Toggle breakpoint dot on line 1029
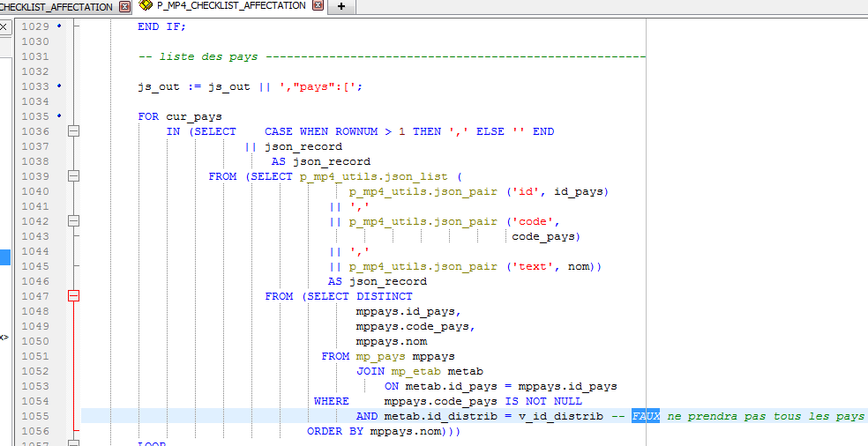The height and width of the screenshot is (446, 868). click(x=59, y=26)
